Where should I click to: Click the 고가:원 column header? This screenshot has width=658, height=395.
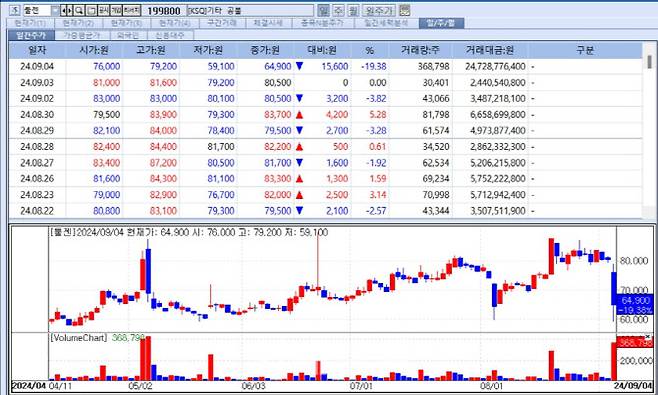(151, 50)
